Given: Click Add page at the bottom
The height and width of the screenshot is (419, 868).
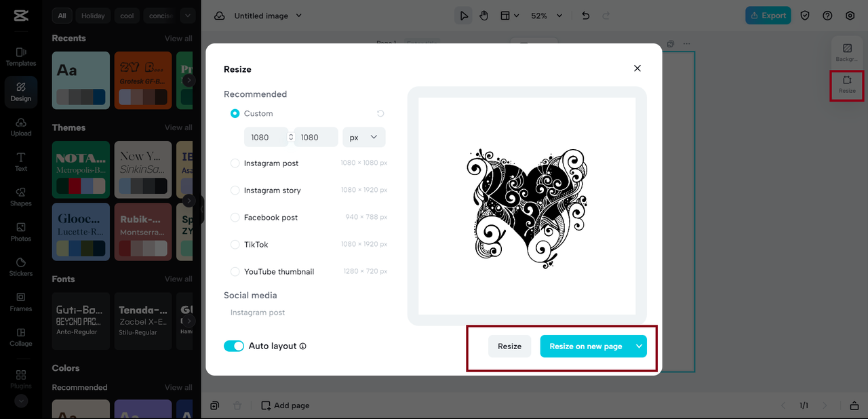Looking at the screenshot, I should [x=285, y=405].
